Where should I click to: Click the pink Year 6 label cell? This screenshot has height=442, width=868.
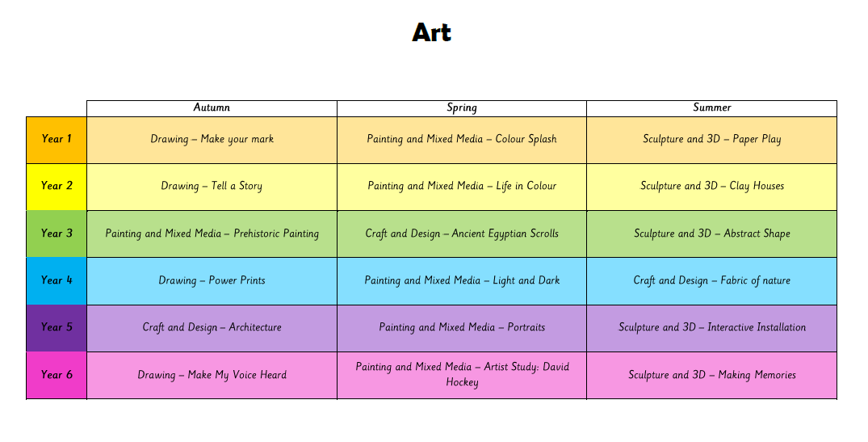click(x=57, y=374)
